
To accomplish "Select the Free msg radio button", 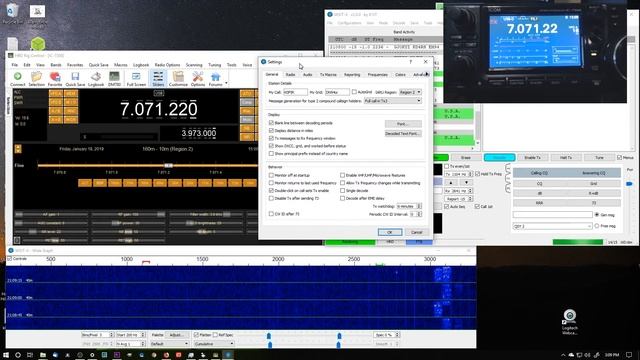I will pyautogui.click(x=597, y=226).
